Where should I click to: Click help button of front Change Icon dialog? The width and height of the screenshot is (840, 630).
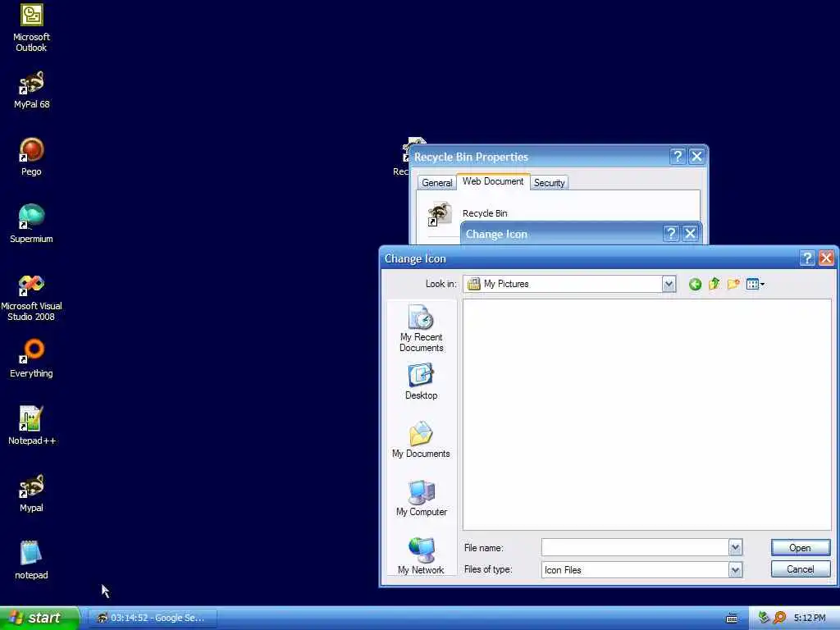click(x=807, y=258)
